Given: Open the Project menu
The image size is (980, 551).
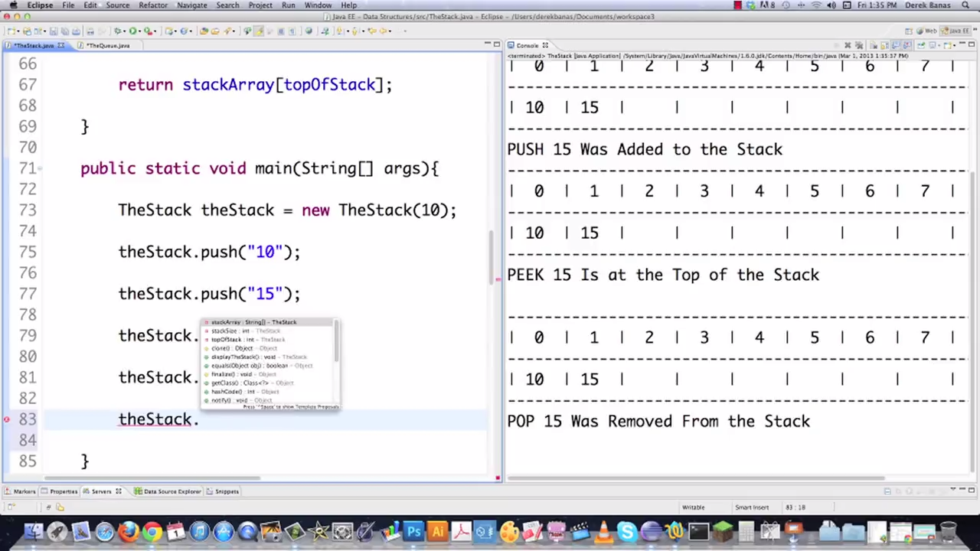Looking at the screenshot, I should (260, 5).
